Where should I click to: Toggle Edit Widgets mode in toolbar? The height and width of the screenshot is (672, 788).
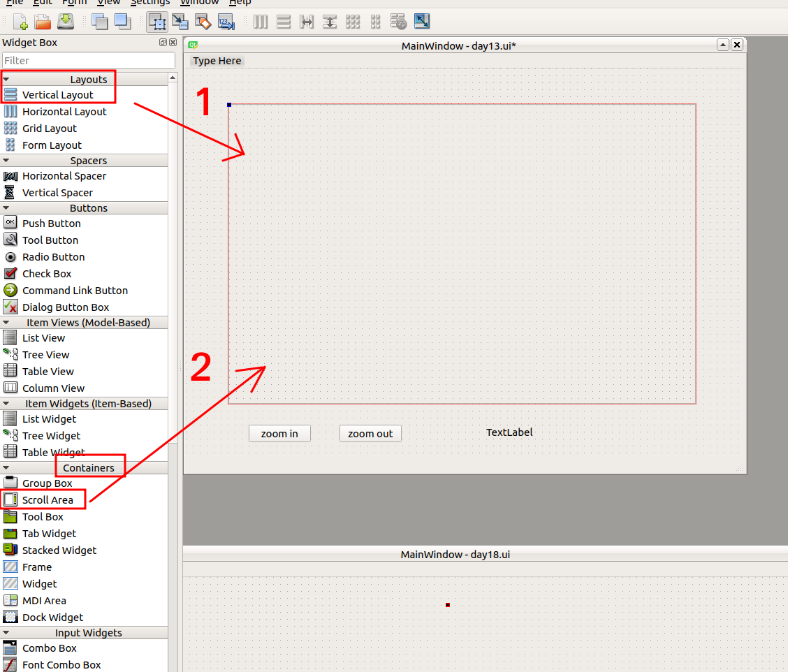tap(157, 22)
